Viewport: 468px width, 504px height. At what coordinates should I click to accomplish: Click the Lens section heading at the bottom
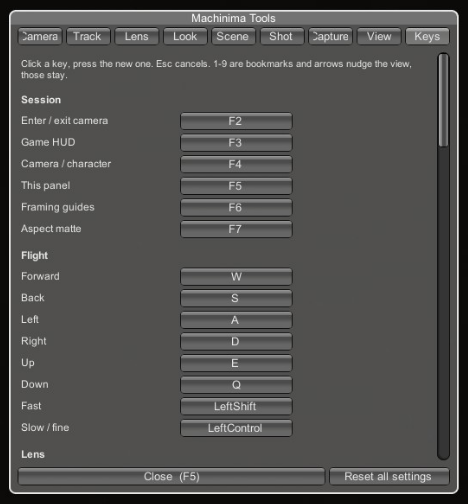(33, 454)
